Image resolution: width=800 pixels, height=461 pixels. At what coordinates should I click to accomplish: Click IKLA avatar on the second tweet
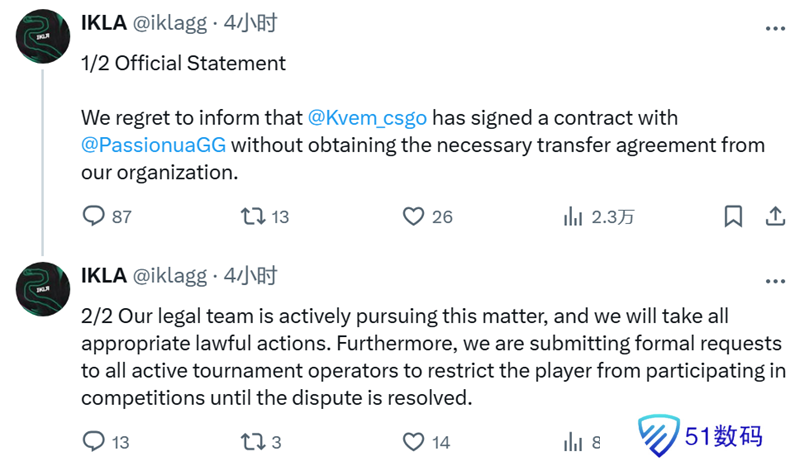(42, 290)
